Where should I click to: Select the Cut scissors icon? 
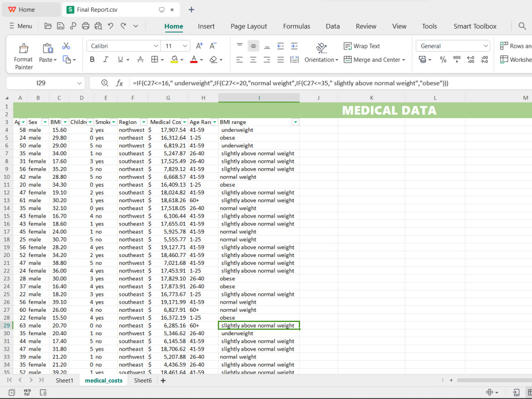click(x=66, y=46)
